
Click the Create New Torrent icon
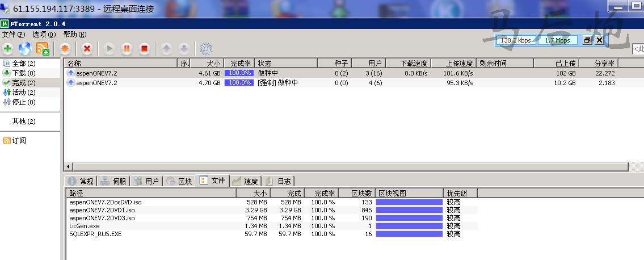coord(65,49)
